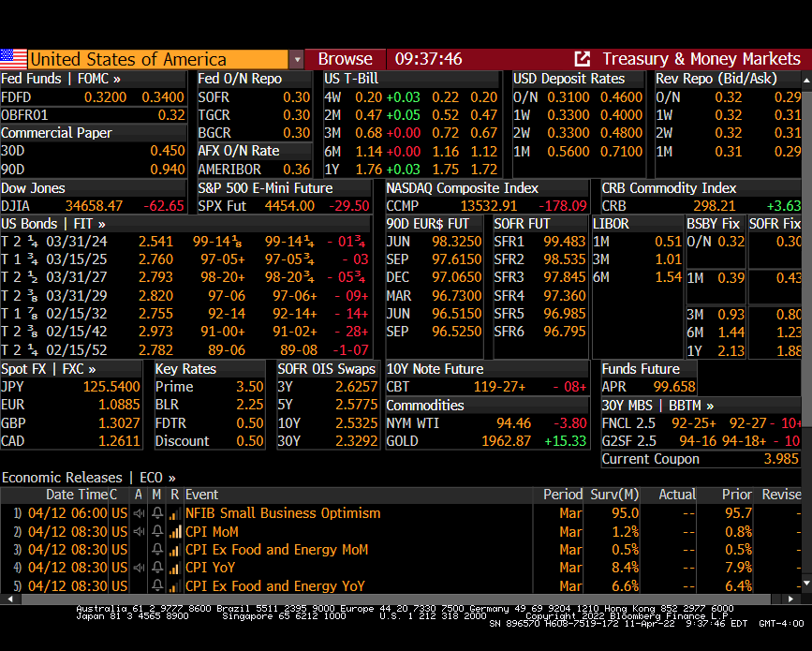Select the NFIB Small Business Optimism event
The width and height of the screenshot is (812, 651).
(x=283, y=513)
